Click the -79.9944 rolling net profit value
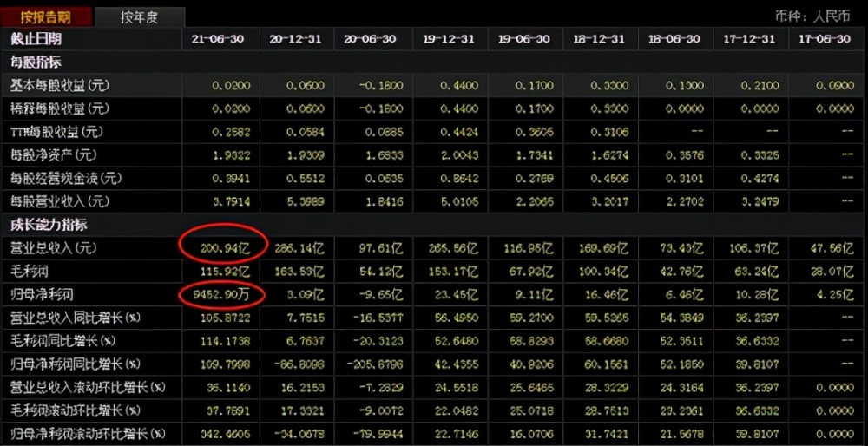The image size is (868, 446). pyautogui.click(x=379, y=435)
